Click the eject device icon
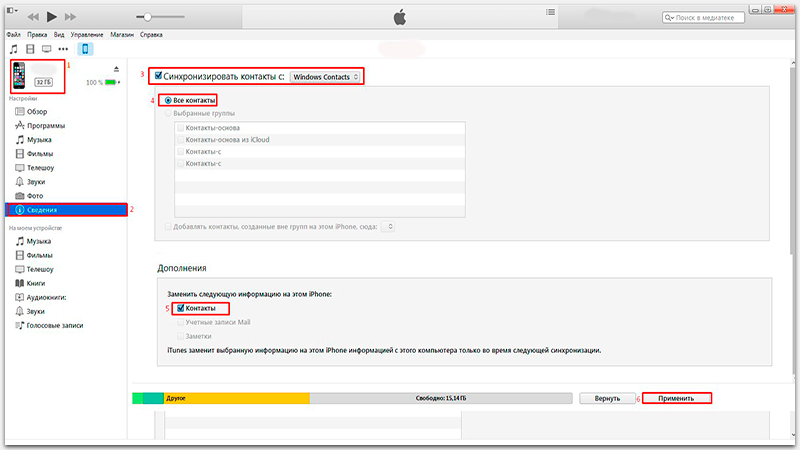 pyautogui.click(x=116, y=69)
